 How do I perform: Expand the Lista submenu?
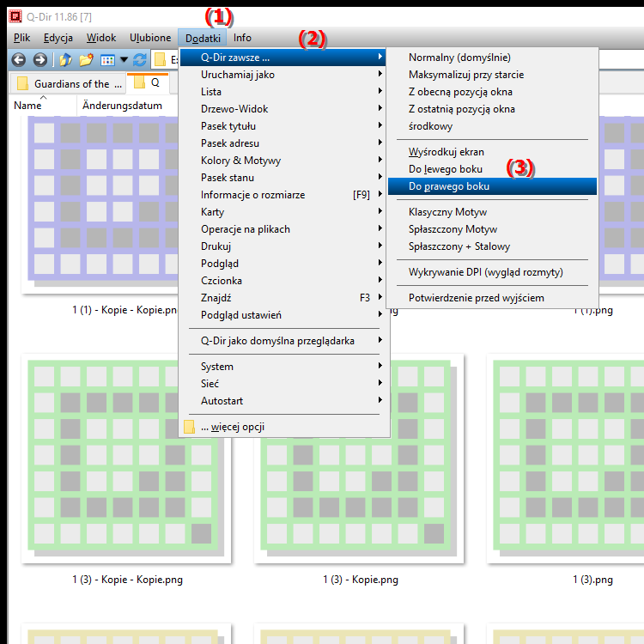click(283, 92)
